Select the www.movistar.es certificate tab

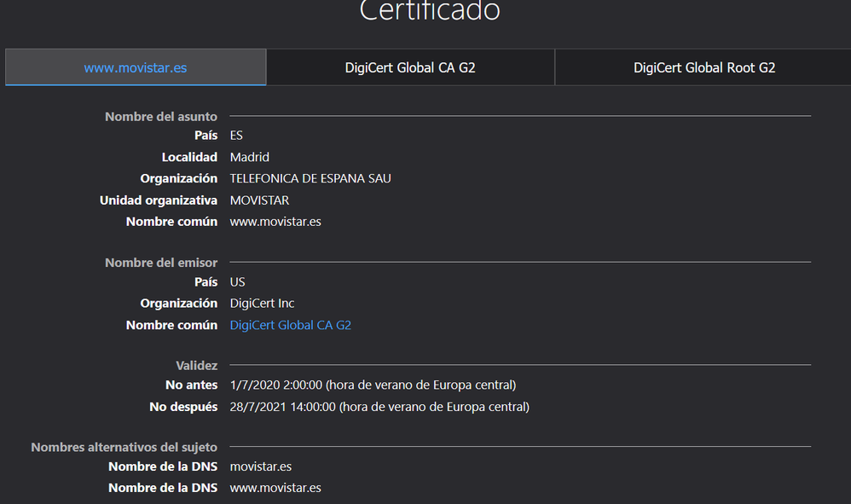pos(135,67)
